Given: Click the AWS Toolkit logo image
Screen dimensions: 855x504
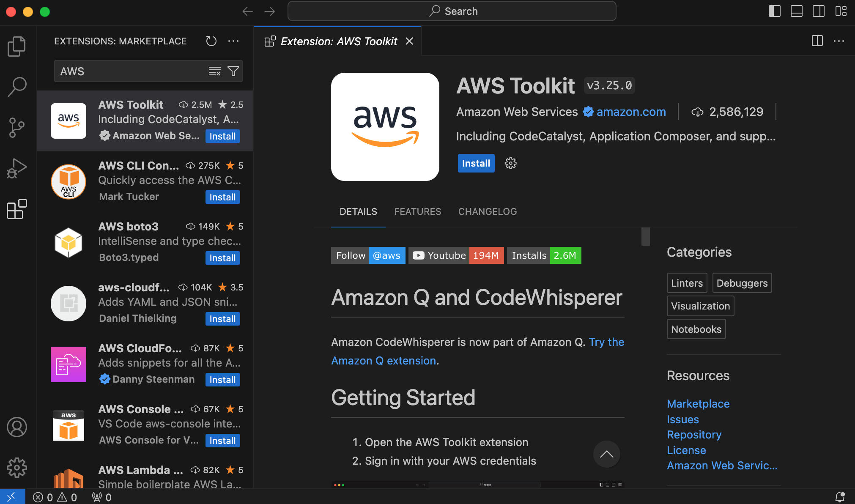Looking at the screenshot, I should click(385, 127).
